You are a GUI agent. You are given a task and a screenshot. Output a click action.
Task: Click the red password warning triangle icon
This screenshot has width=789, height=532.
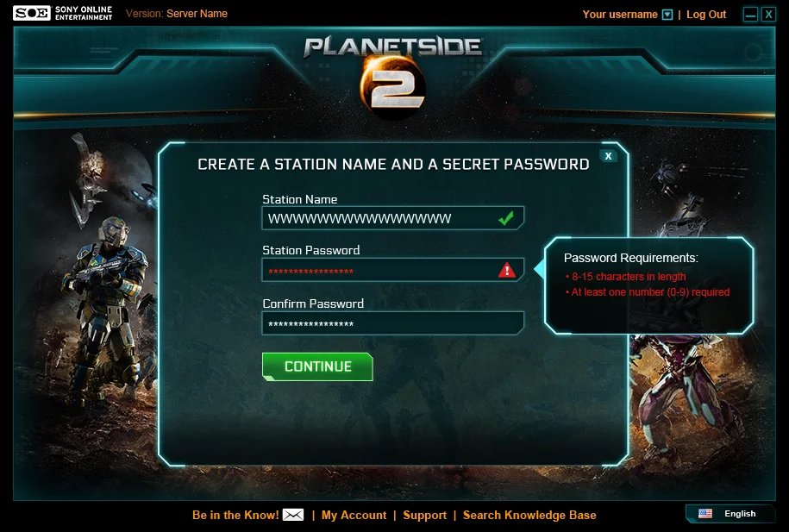point(507,270)
